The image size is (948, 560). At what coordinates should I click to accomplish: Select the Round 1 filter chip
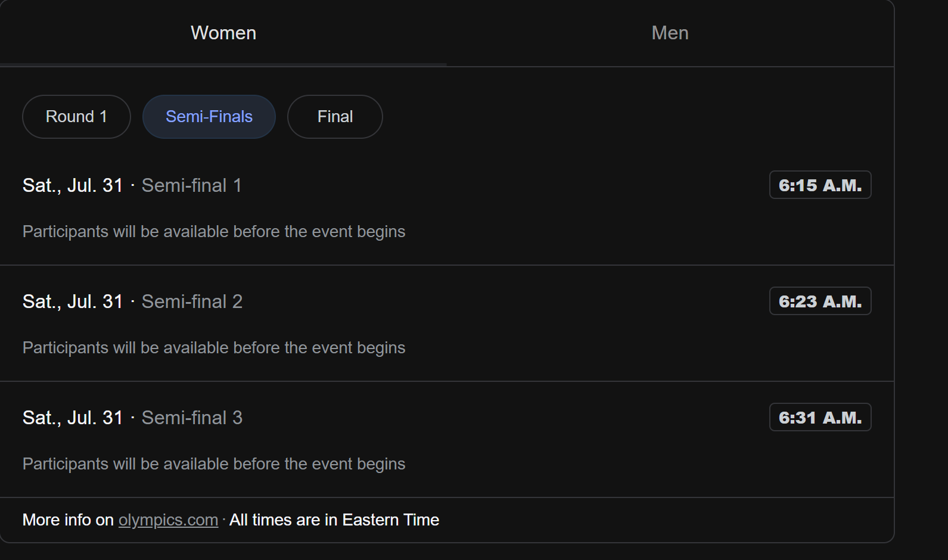click(x=76, y=117)
